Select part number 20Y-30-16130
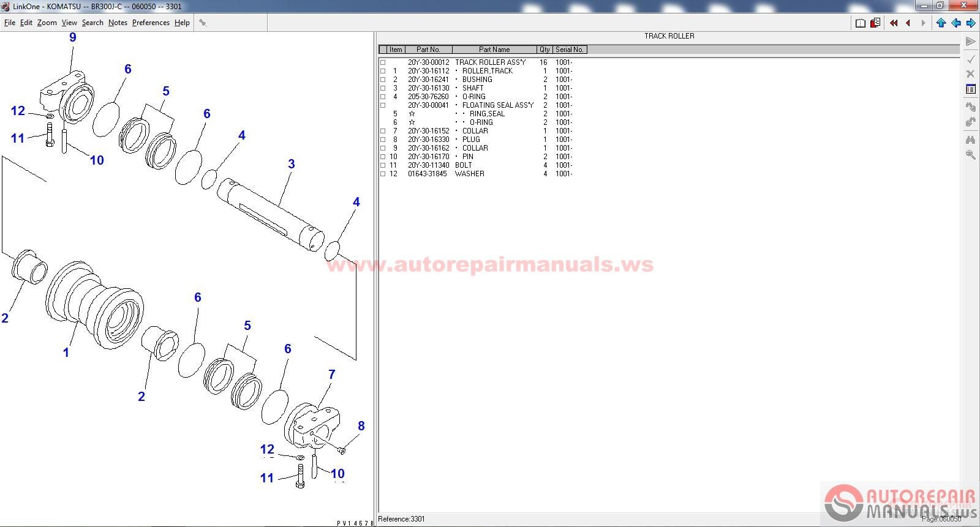The image size is (980, 527). (429, 88)
